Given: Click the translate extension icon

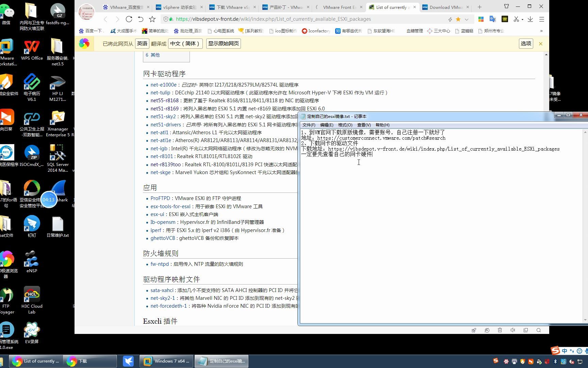Looking at the screenshot, I should click(492, 19).
